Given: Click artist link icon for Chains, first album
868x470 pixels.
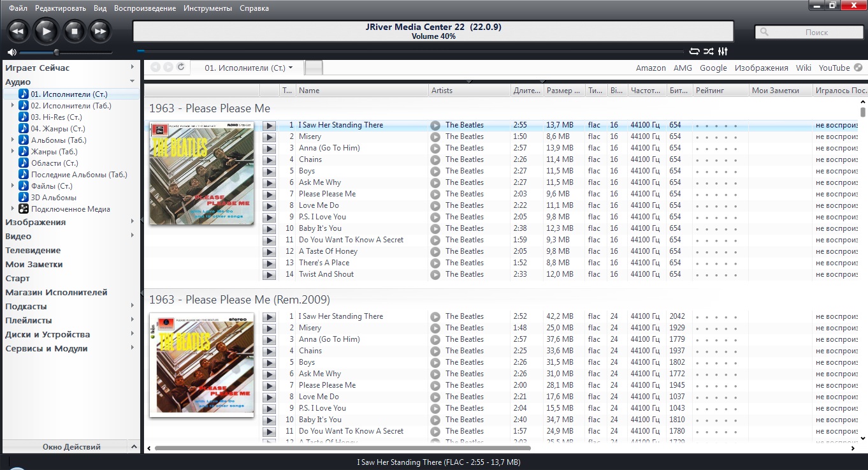Looking at the screenshot, I should 435,159.
